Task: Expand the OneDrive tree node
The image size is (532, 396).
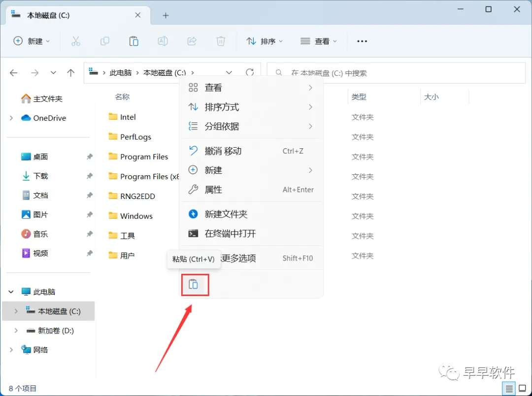Action: (x=11, y=118)
